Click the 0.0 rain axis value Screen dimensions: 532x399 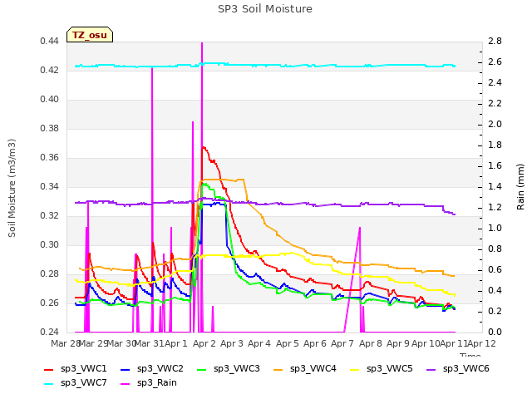(495, 332)
